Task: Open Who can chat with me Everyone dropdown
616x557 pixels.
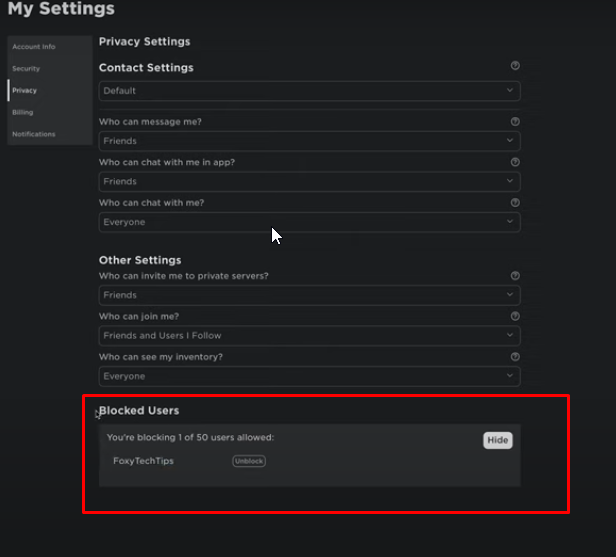Action: (x=310, y=222)
